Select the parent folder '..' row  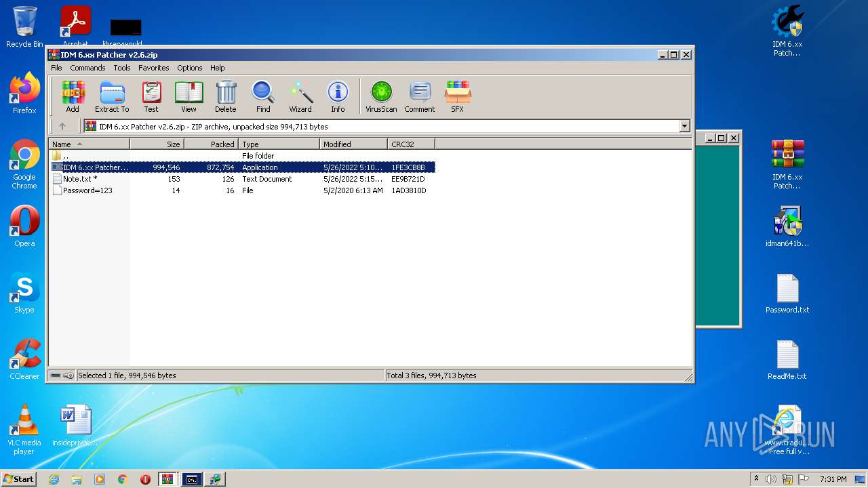point(242,156)
